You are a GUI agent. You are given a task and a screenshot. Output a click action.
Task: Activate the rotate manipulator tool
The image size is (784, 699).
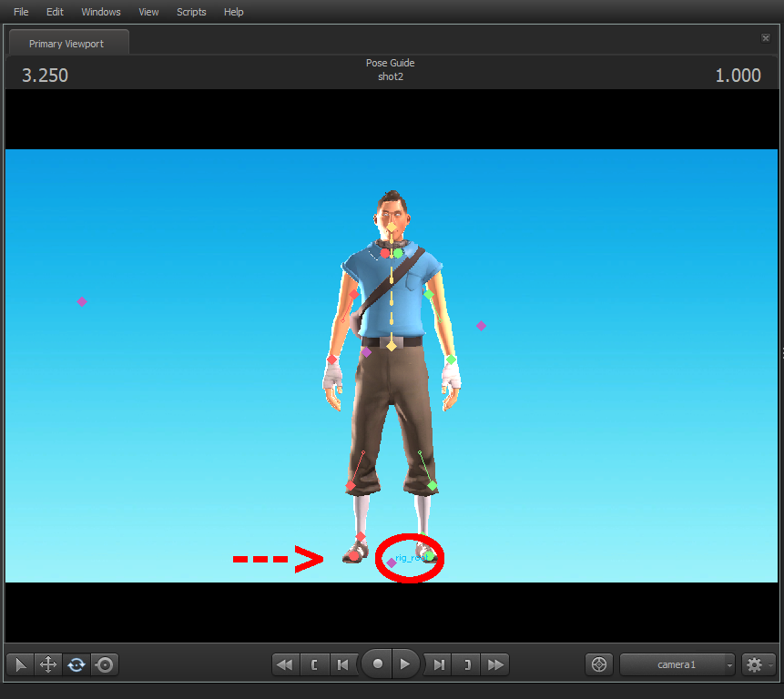pyautogui.click(x=76, y=664)
